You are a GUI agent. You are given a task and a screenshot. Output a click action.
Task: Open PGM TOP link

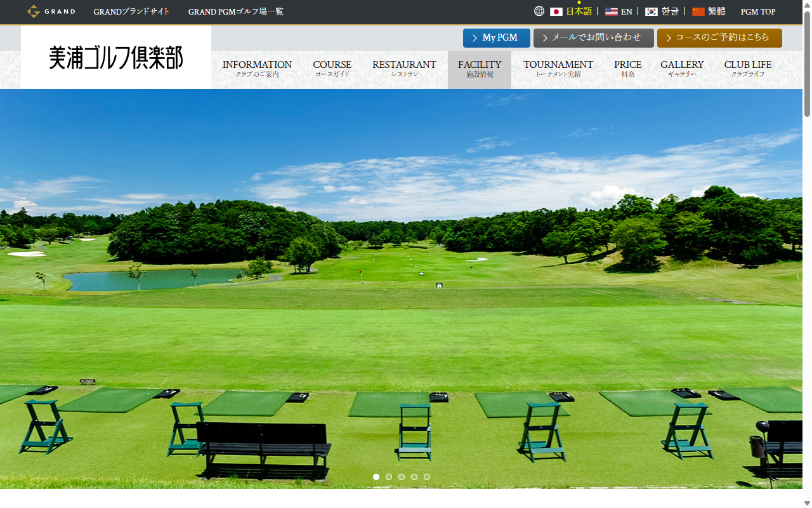(758, 11)
